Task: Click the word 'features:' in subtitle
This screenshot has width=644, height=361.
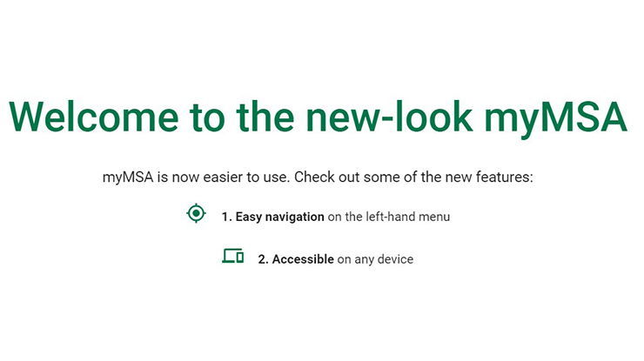Action: [505, 177]
